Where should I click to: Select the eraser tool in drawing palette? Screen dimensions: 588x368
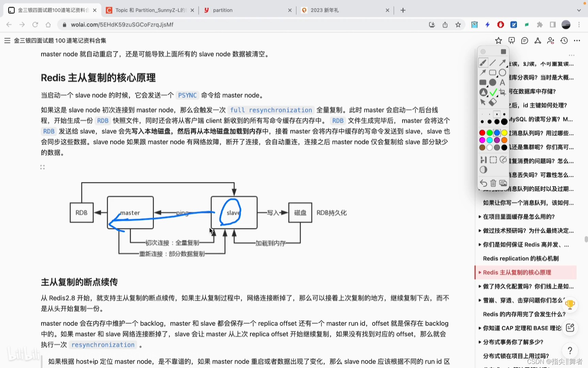493,102
